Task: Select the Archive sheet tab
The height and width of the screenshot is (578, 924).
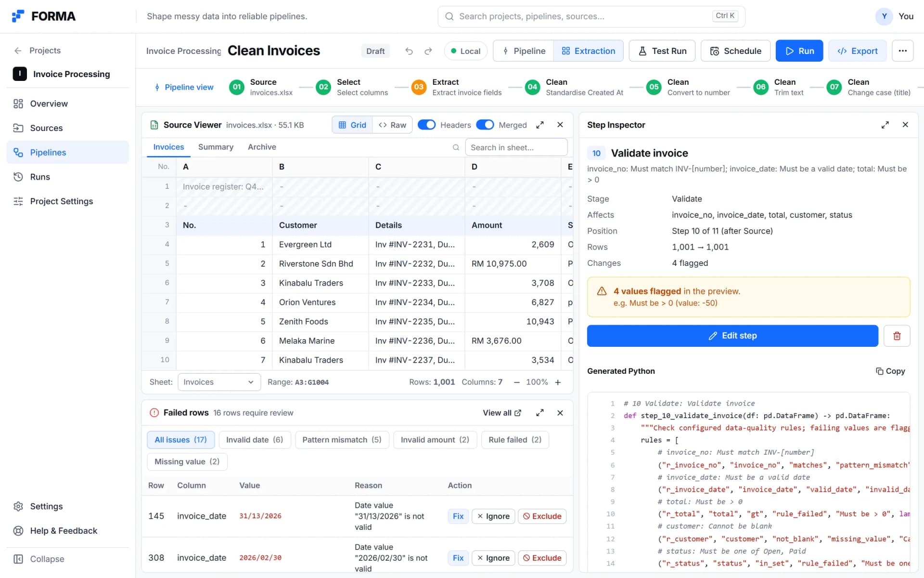Action: click(x=262, y=147)
